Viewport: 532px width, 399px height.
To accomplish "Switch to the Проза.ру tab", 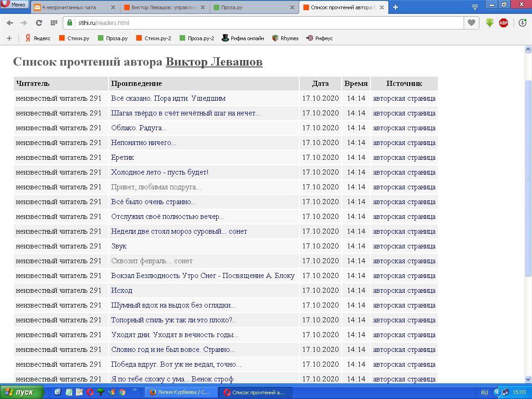I will (254, 7).
